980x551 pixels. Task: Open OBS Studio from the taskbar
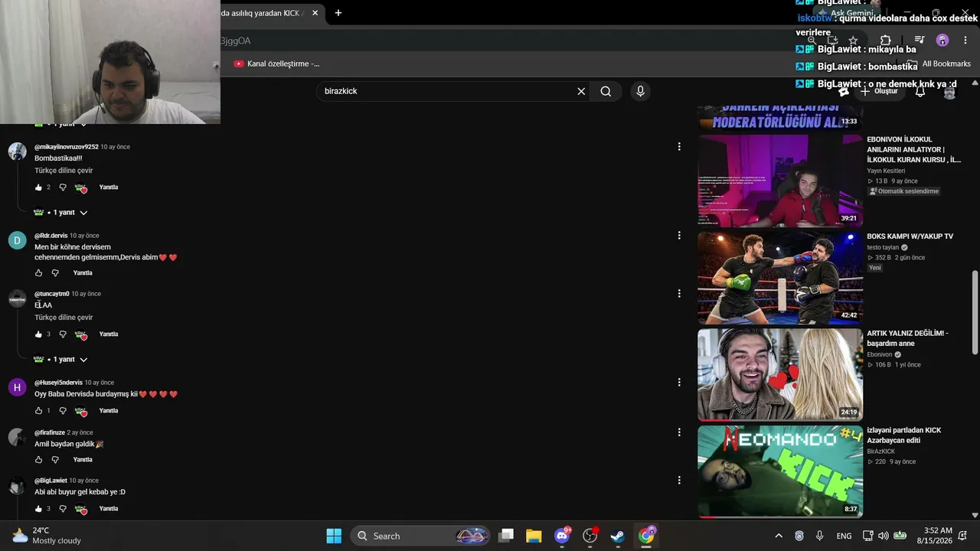click(x=590, y=536)
